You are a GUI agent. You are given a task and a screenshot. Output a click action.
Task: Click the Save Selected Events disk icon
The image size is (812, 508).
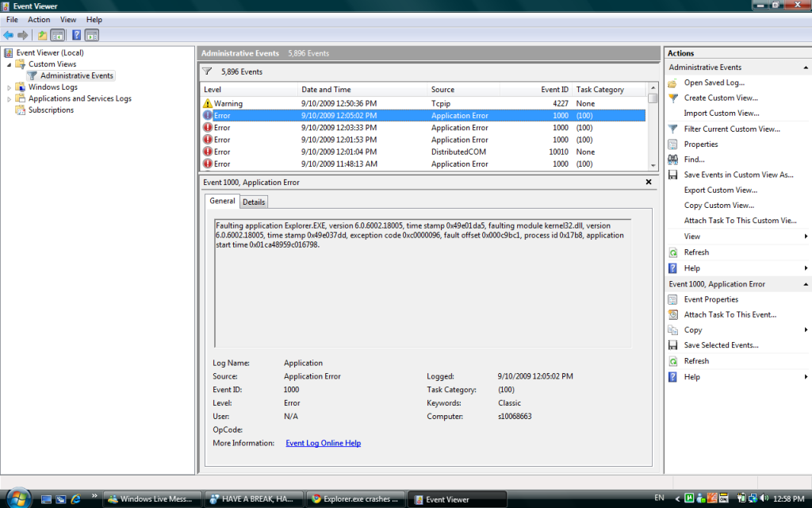(672, 345)
